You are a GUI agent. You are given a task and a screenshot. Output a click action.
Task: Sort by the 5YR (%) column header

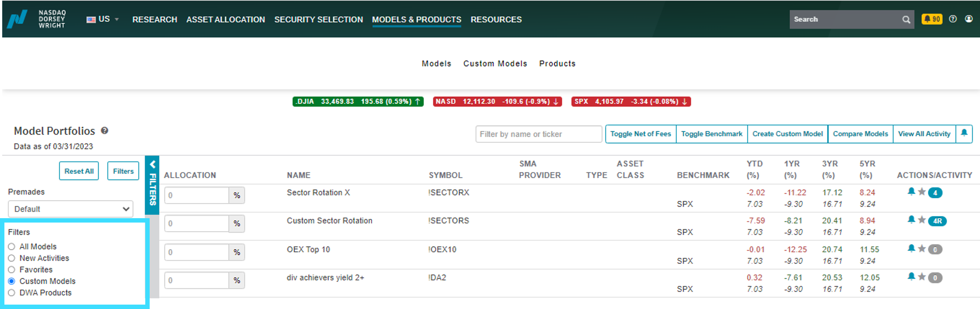click(867, 169)
